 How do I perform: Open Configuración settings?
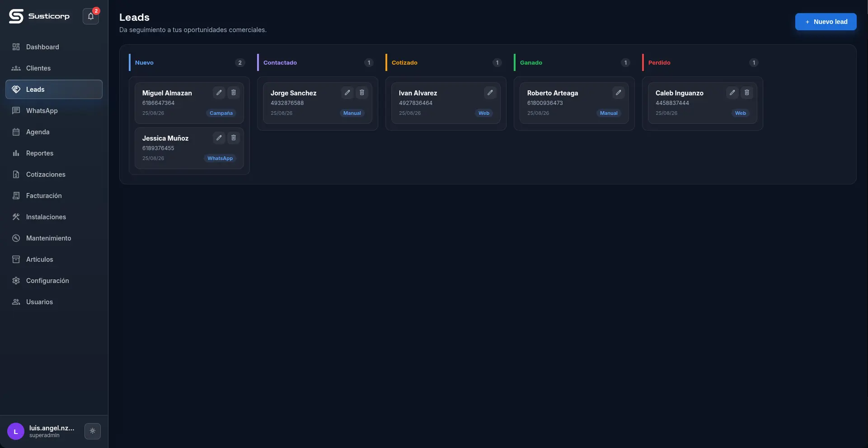[x=54, y=281]
